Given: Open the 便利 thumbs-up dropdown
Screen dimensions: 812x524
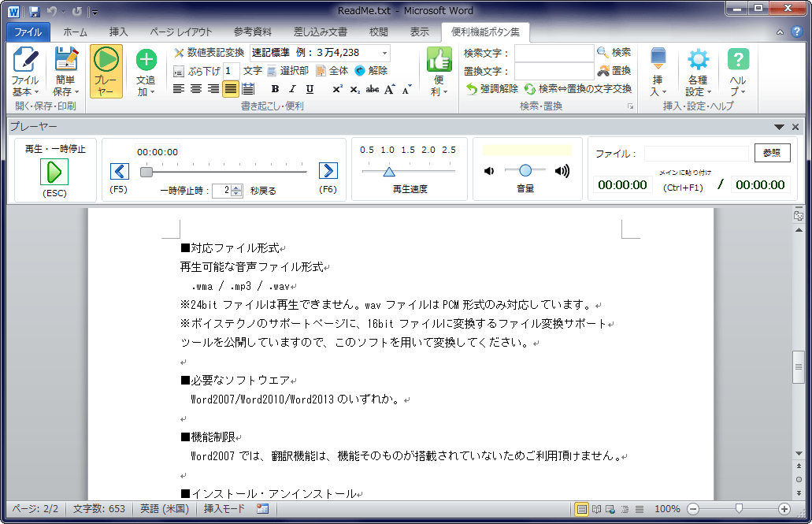Looking at the screenshot, I should tap(439, 72).
